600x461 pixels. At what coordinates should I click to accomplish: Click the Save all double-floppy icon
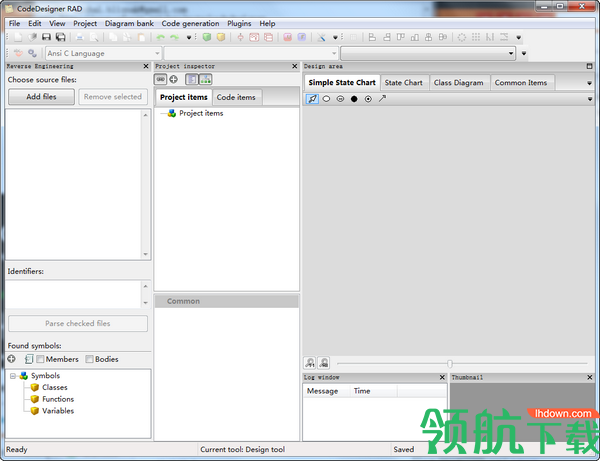60,37
